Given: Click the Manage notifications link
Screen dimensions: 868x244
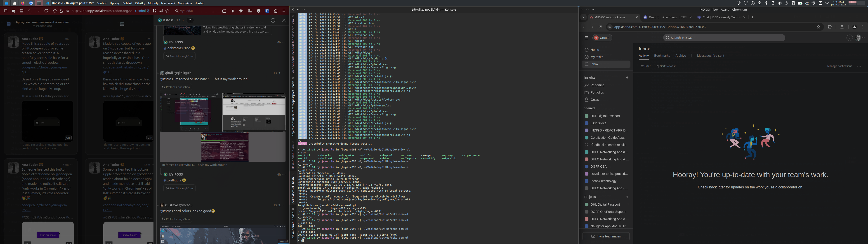Looking at the screenshot, I should tap(839, 66).
